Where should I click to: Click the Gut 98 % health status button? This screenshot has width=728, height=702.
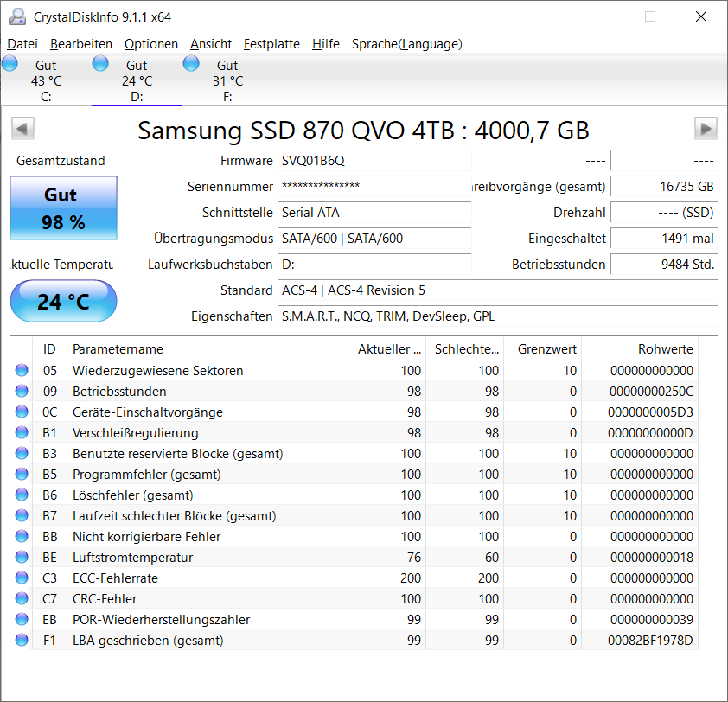(64, 208)
